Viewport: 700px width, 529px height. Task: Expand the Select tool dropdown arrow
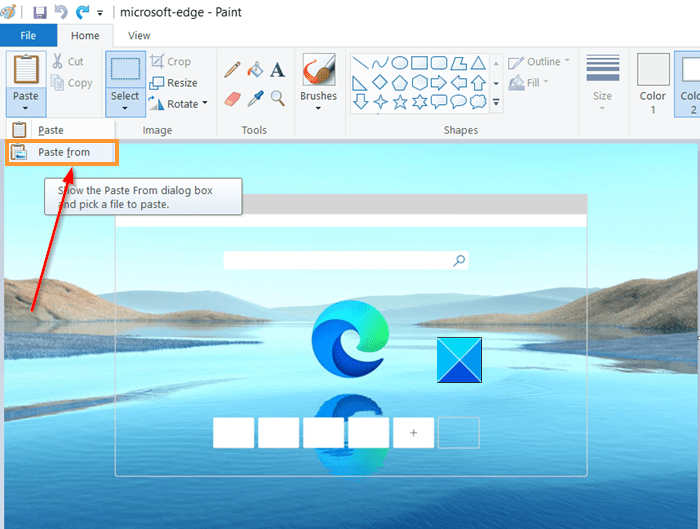coord(125,108)
